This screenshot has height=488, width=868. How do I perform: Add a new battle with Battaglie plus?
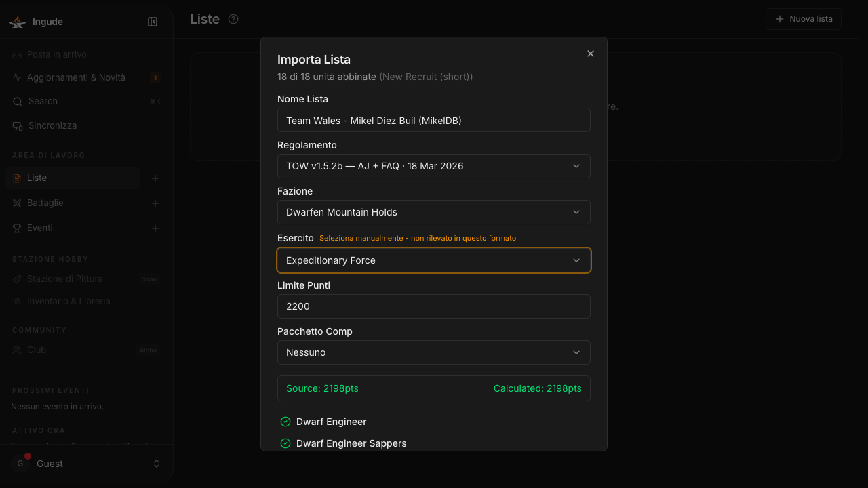point(155,203)
